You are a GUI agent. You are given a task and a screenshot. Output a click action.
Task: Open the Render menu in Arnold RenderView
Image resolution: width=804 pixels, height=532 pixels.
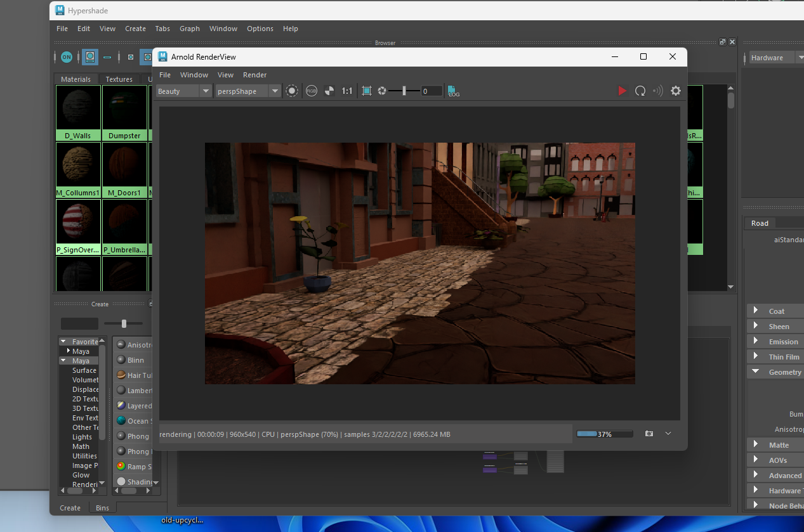254,75
